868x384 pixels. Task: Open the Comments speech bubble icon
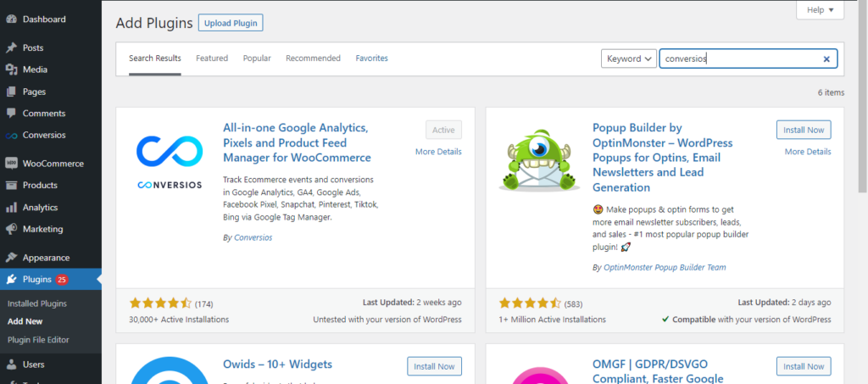(x=11, y=114)
